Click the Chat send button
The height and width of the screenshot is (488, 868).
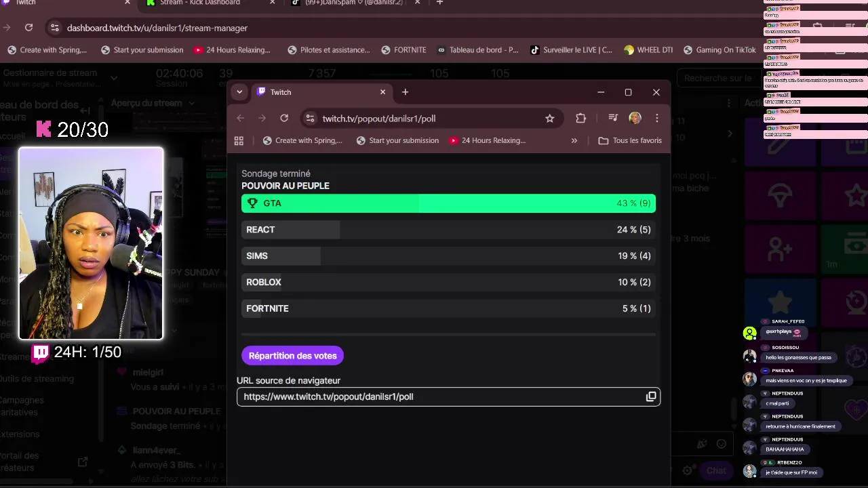pos(716,470)
